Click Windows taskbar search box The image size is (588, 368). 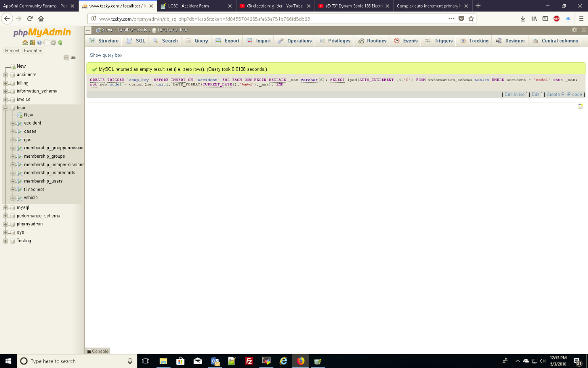click(77, 361)
